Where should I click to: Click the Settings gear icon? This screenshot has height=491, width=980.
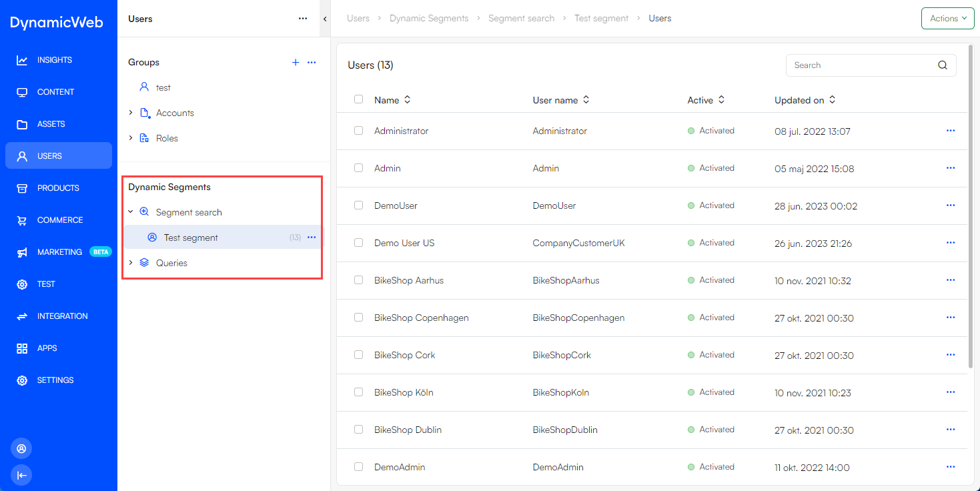22,380
